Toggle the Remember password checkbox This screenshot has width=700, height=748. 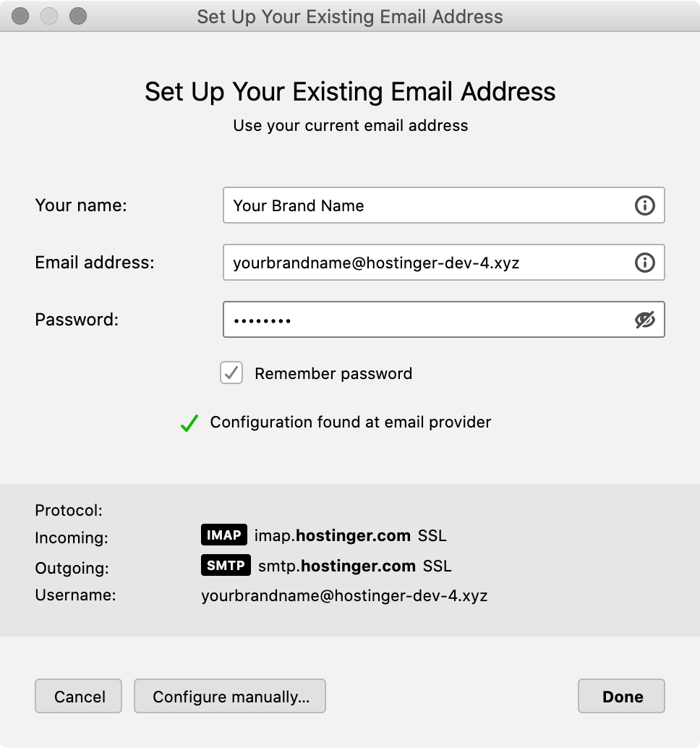tap(231, 373)
